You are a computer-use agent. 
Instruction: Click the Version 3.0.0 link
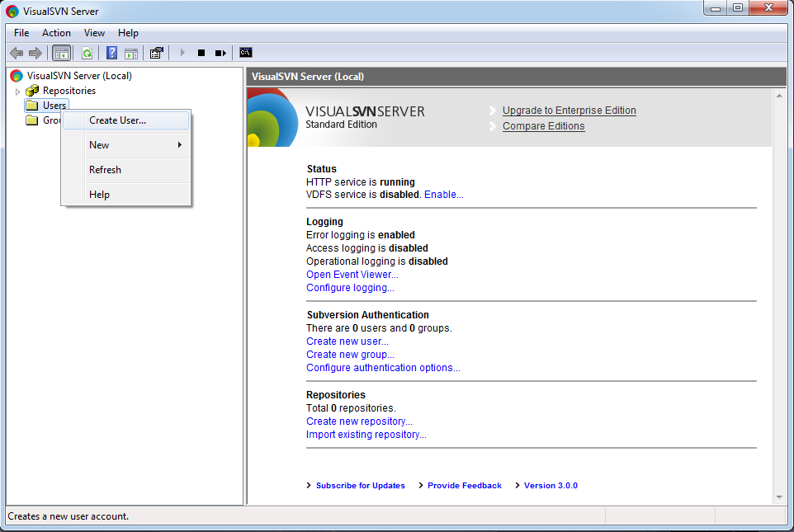[x=551, y=486]
